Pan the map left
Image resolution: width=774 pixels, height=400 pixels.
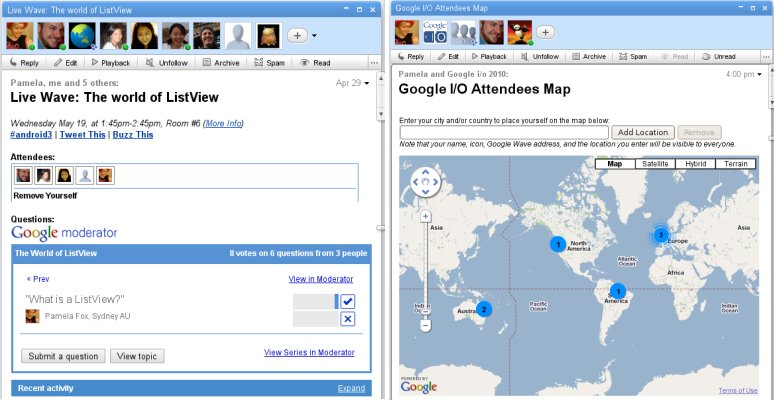[x=416, y=182]
